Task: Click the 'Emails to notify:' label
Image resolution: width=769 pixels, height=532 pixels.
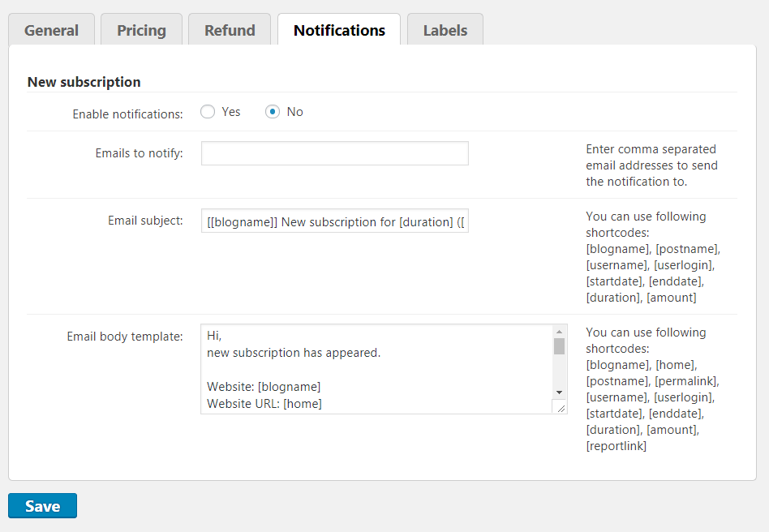Action: [x=139, y=153]
